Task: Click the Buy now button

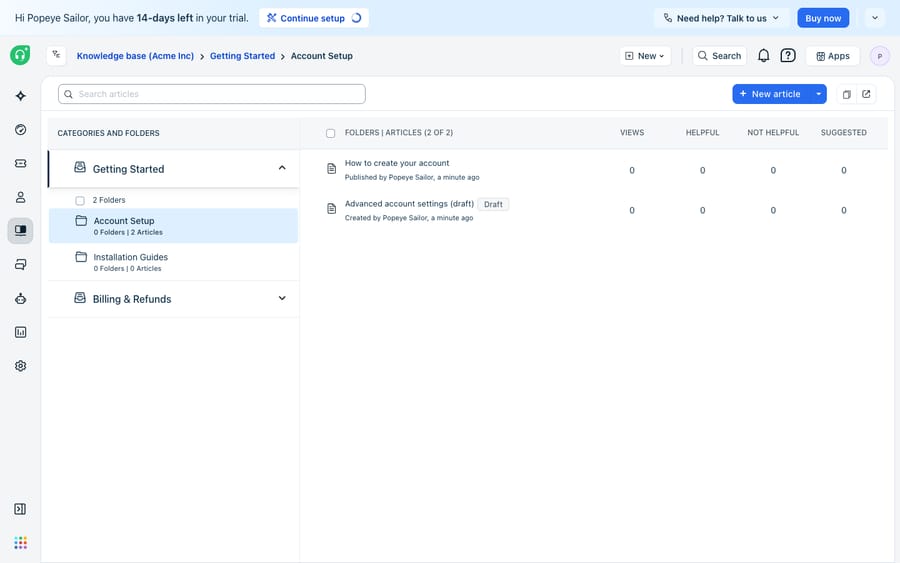Action: tap(823, 18)
